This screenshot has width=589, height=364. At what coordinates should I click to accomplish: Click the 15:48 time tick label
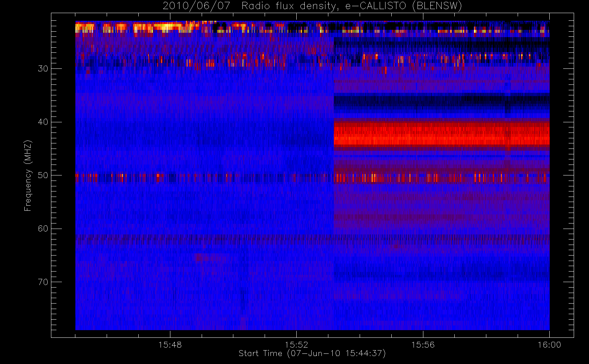(x=170, y=345)
